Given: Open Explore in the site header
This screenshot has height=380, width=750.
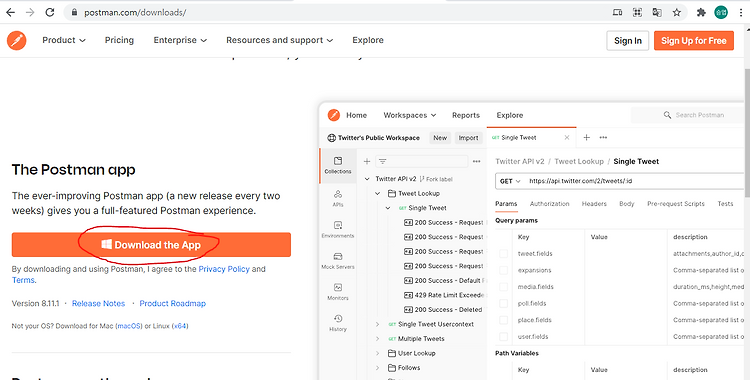Looking at the screenshot, I should tap(368, 40).
